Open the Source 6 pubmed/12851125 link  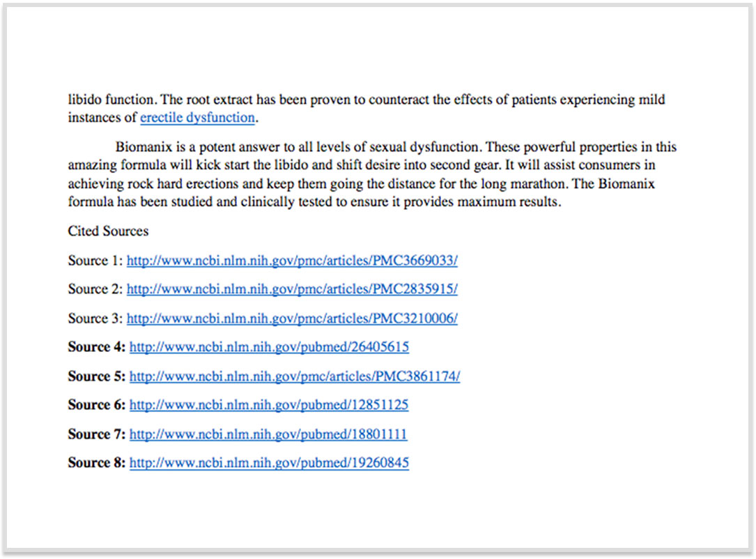tap(269, 405)
